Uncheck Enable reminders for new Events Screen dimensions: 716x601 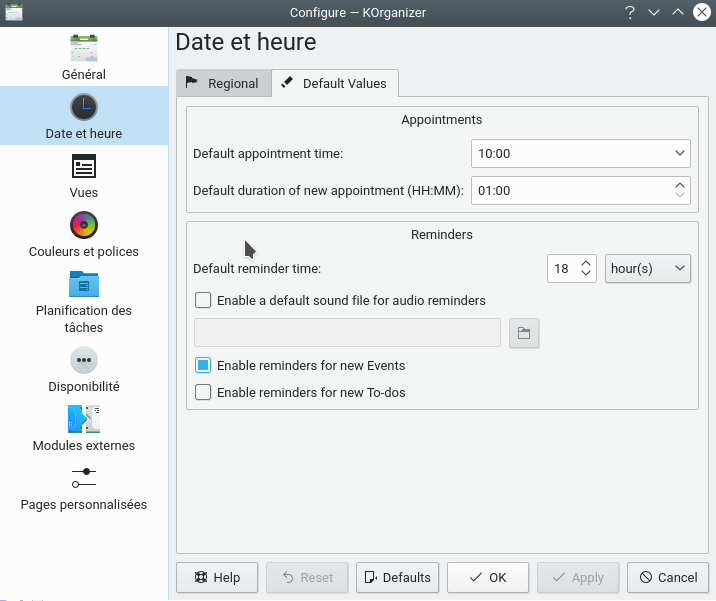(x=204, y=366)
